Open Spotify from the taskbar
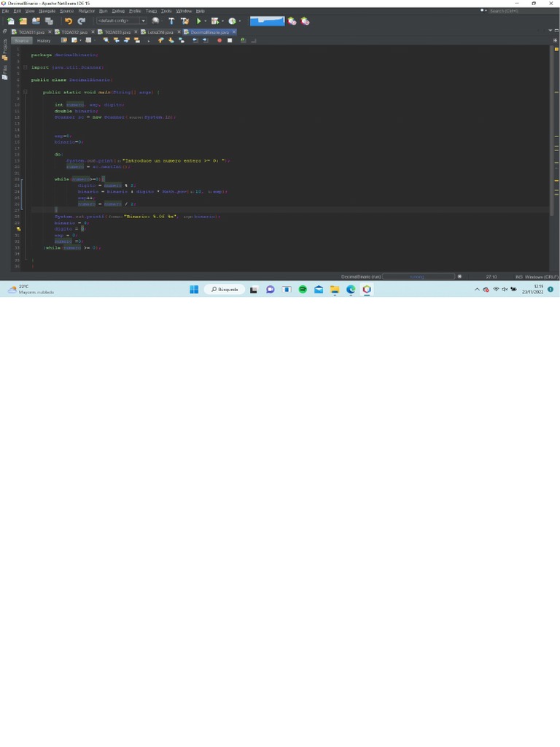Image resolution: width=560 pixels, height=747 pixels. click(x=303, y=290)
